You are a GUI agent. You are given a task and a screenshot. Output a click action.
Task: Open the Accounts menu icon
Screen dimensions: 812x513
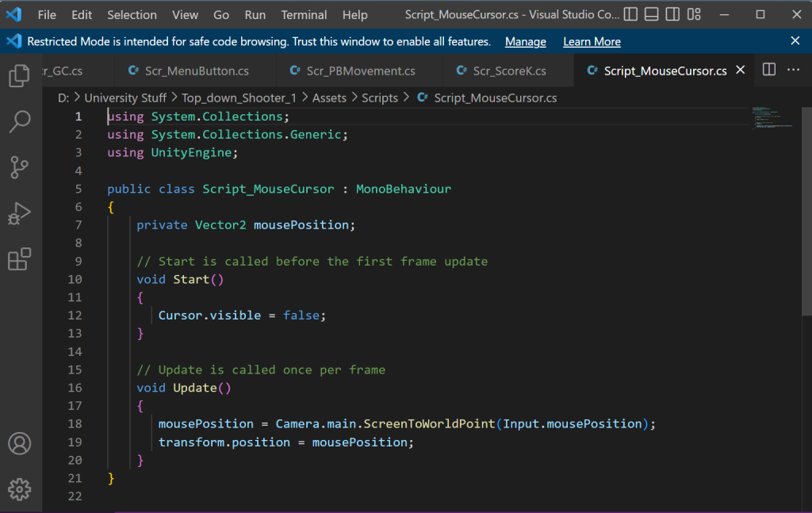tap(19, 443)
